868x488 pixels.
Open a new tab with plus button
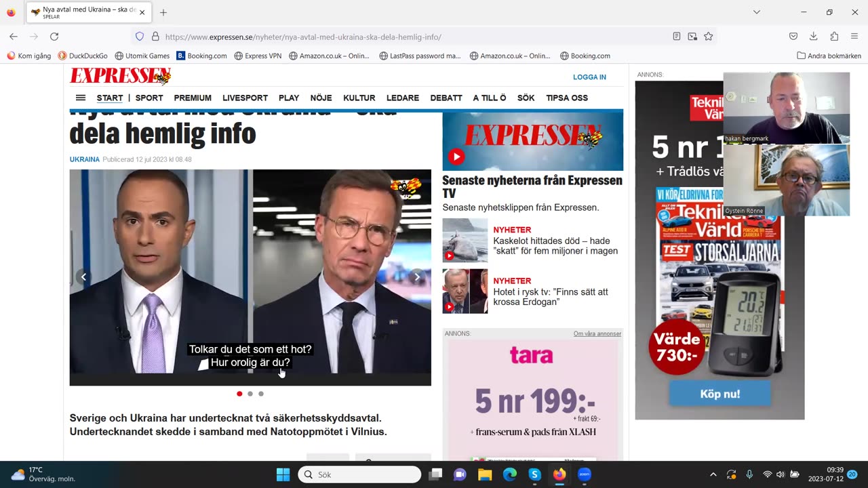(163, 12)
